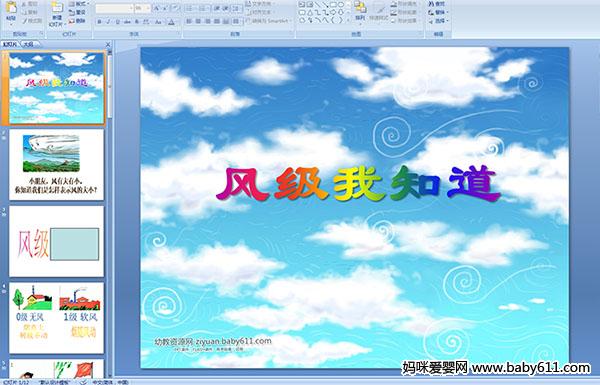Select slide 3 thumbnail showing 风级
The height and width of the screenshot is (385, 600).
coord(57,241)
